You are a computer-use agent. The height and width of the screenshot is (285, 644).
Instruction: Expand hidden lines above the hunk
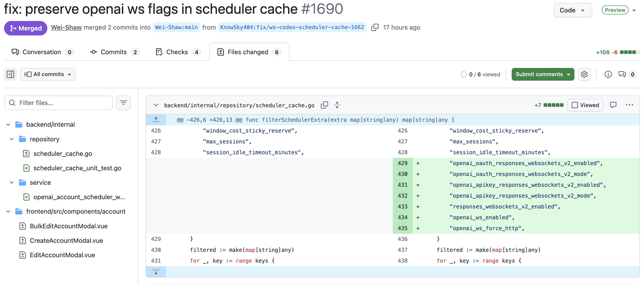pyautogui.click(x=156, y=120)
